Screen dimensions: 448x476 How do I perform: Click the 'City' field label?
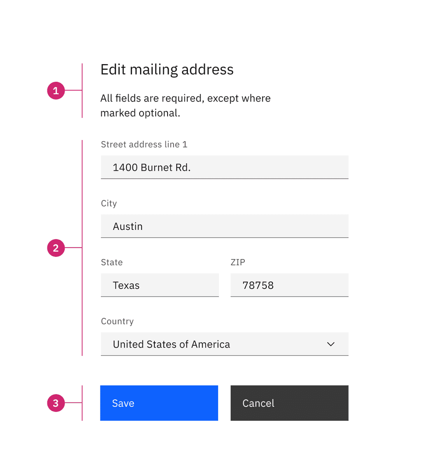tap(109, 203)
